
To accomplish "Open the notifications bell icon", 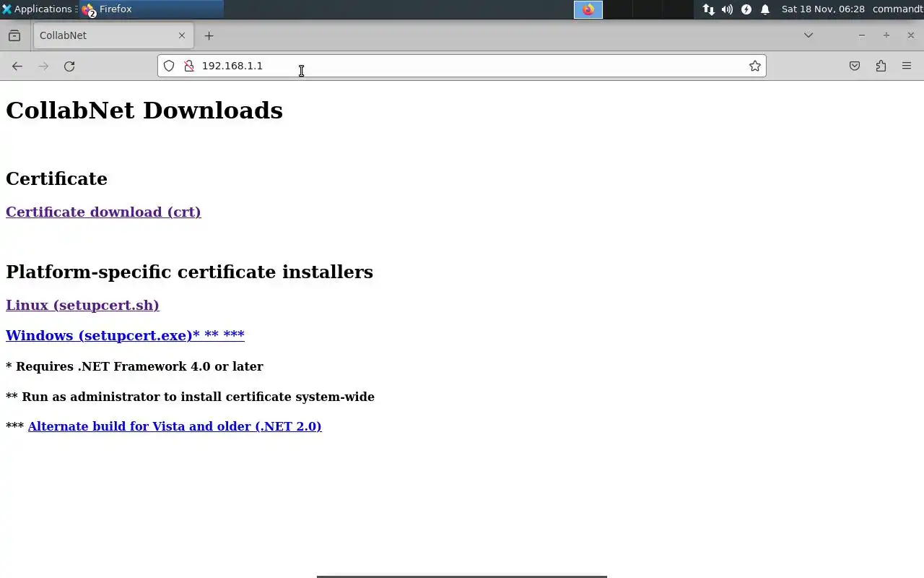I will click(x=765, y=9).
